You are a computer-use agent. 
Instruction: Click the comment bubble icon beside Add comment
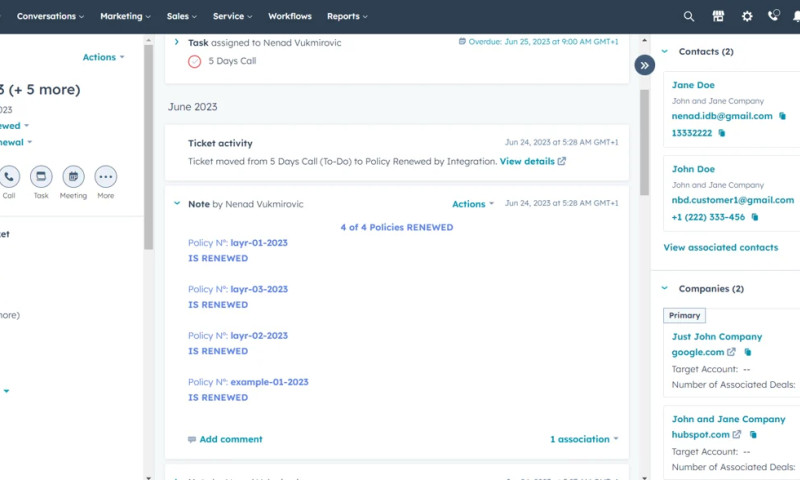[192, 440]
